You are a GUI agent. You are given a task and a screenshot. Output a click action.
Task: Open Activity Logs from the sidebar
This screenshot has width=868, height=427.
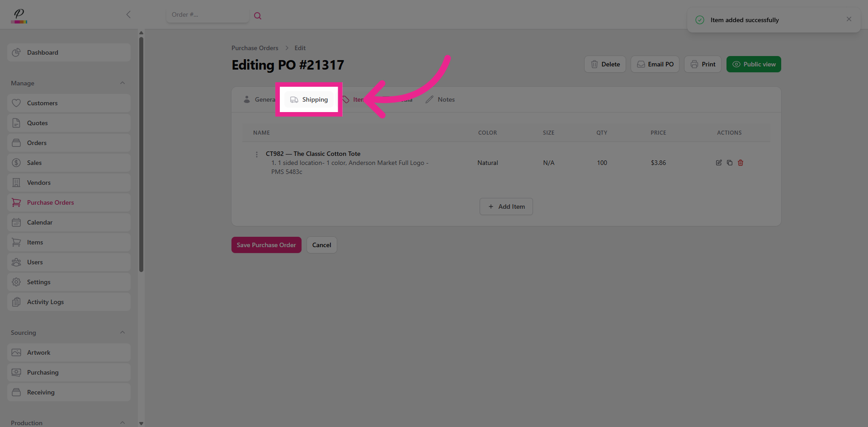[45, 302]
